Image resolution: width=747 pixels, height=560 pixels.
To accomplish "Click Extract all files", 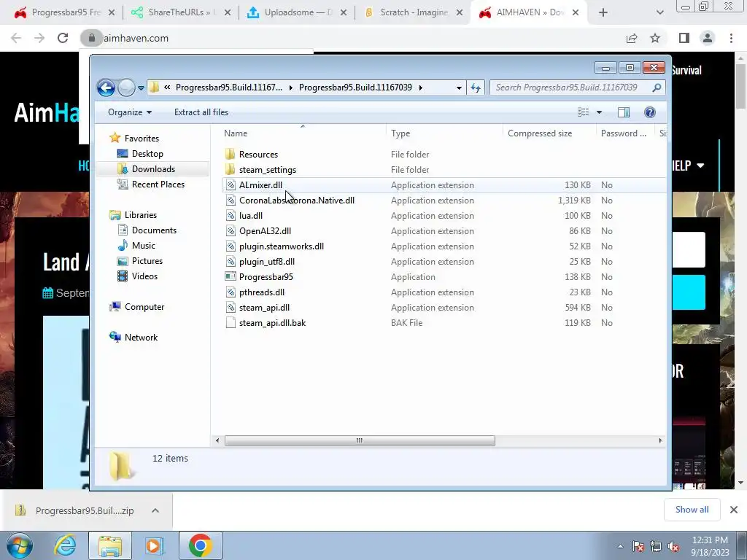I will pos(201,112).
